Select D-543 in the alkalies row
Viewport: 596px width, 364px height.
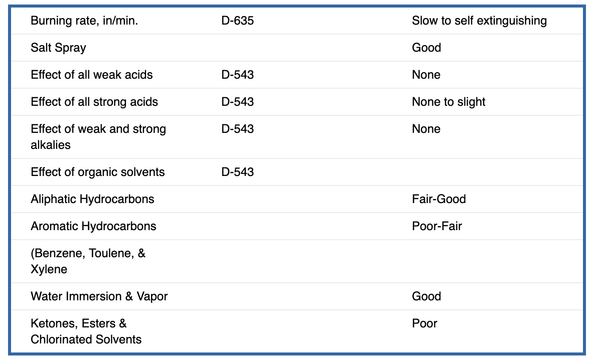(x=237, y=129)
